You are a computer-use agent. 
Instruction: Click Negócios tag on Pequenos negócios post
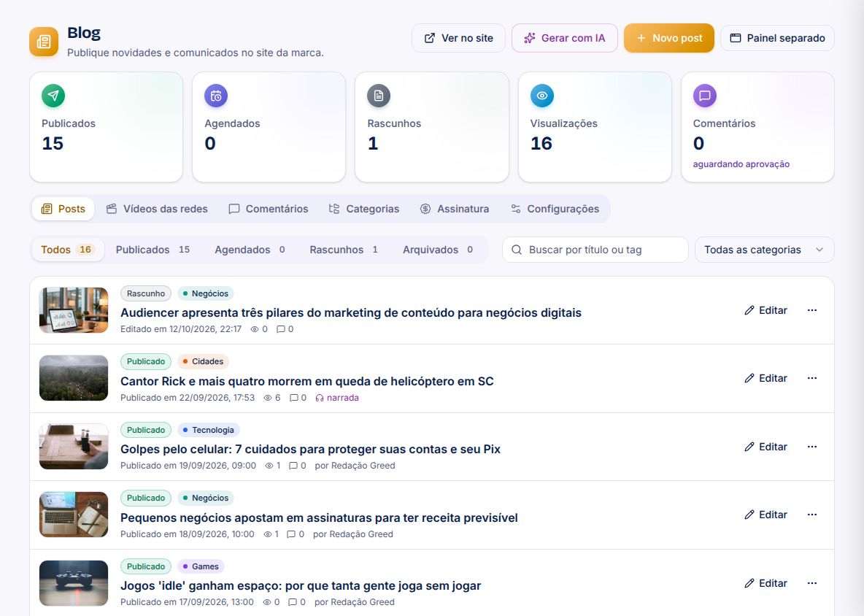206,498
